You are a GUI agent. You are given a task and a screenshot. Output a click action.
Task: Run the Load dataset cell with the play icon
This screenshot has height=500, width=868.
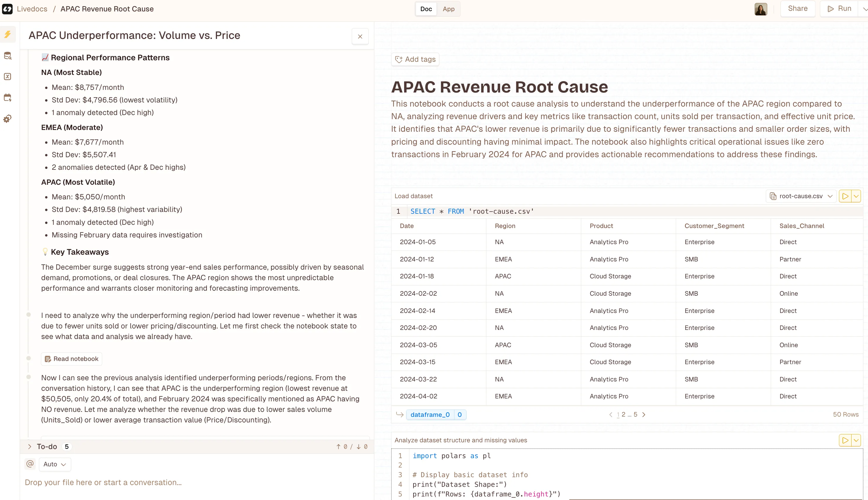[846, 196]
